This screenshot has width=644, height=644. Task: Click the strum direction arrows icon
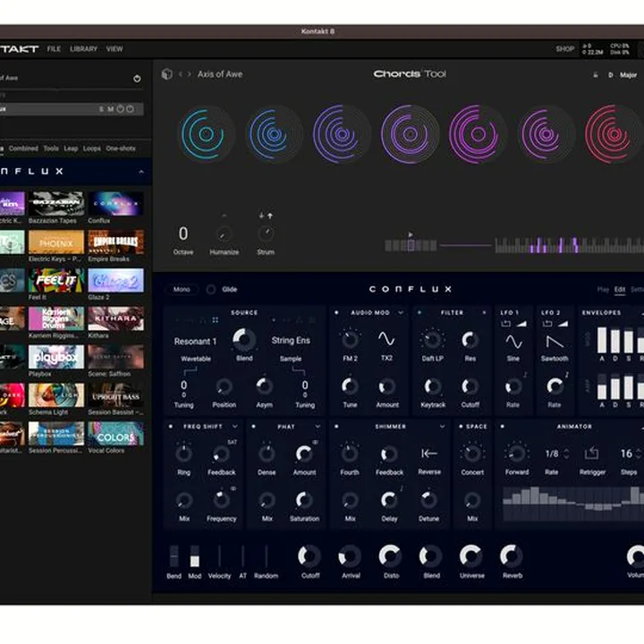pos(266,216)
